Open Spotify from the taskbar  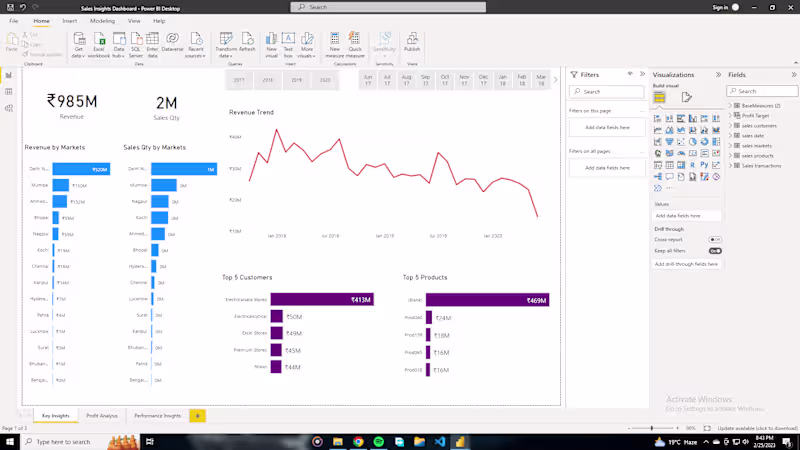point(379,442)
